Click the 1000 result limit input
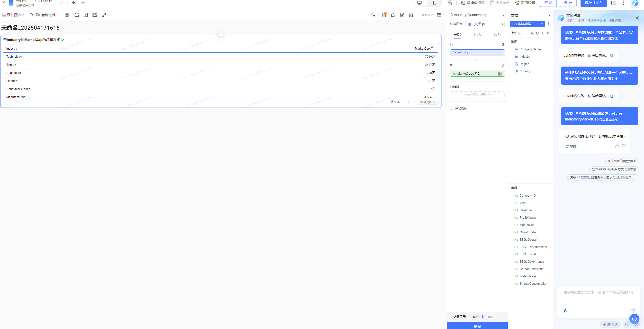The height and width of the screenshot is (329, 644). 493,317
